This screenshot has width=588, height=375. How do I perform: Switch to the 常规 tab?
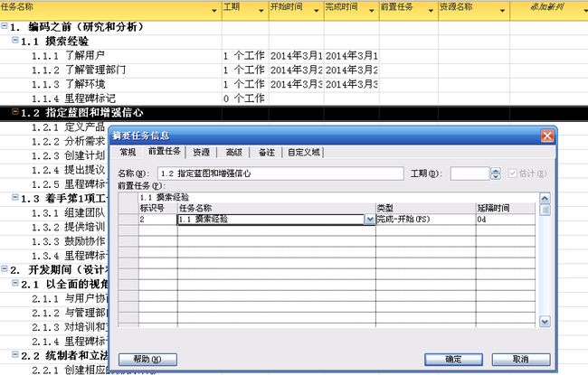pyautogui.click(x=128, y=152)
